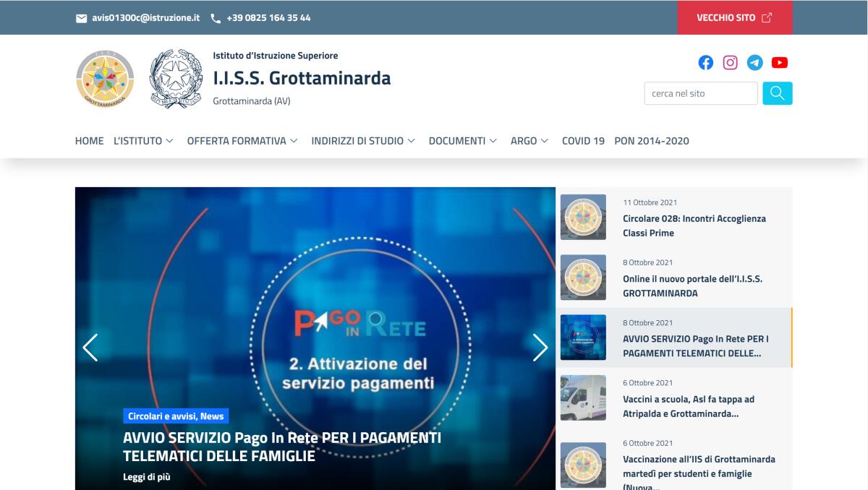
Task: Click the Circolari e avvisi, News tag
Action: click(x=176, y=416)
